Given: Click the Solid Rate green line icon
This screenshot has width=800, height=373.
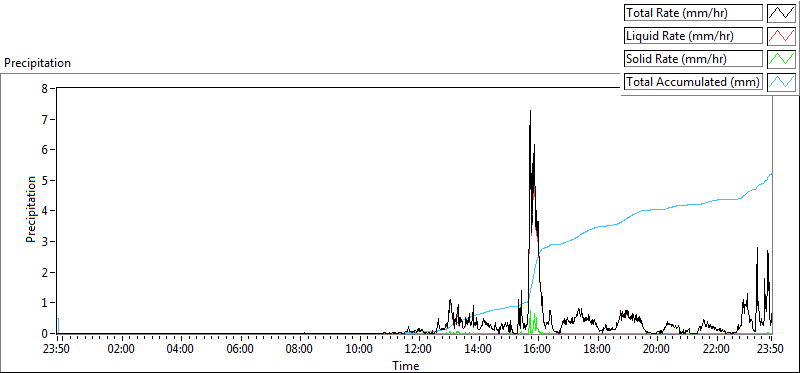Looking at the screenshot, I should click(781, 59).
